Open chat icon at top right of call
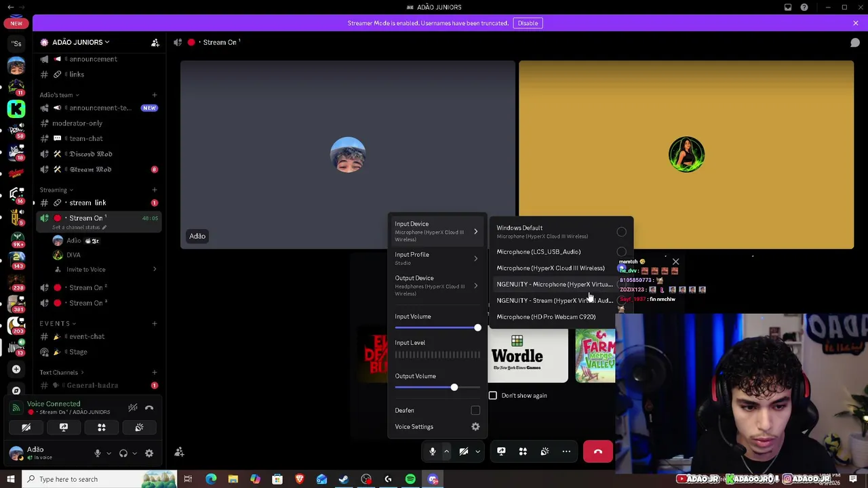This screenshot has height=488, width=868. click(x=855, y=43)
